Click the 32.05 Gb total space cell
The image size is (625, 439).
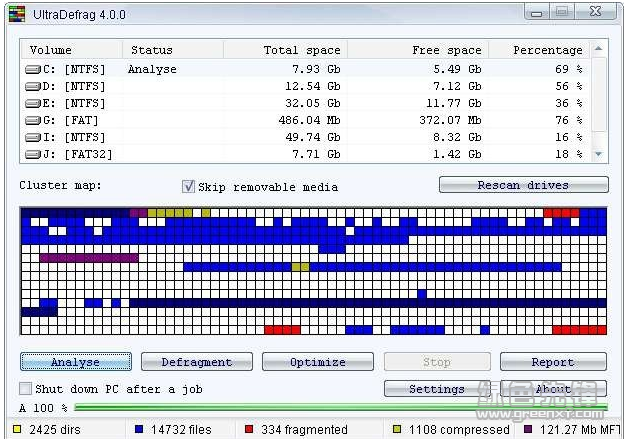tap(313, 104)
